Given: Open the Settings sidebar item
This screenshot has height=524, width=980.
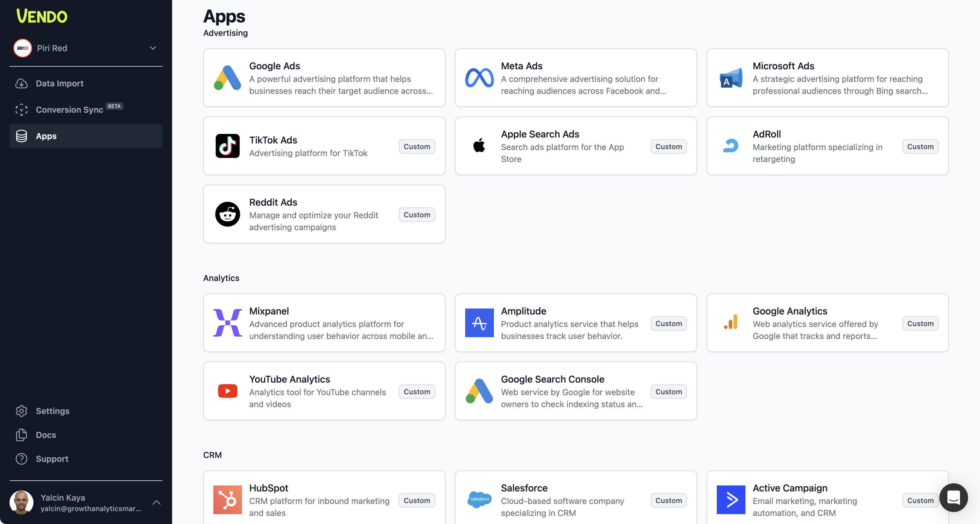Looking at the screenshot, I should [53, 411].
